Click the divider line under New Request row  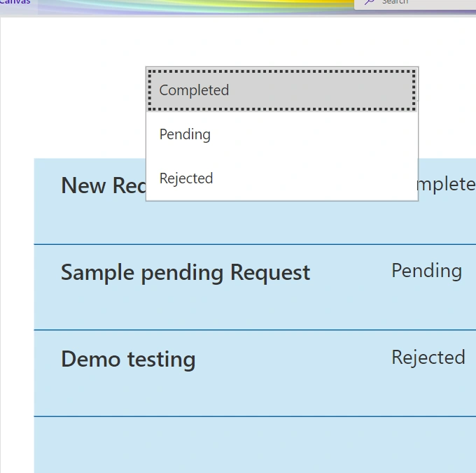coord(255,244)
